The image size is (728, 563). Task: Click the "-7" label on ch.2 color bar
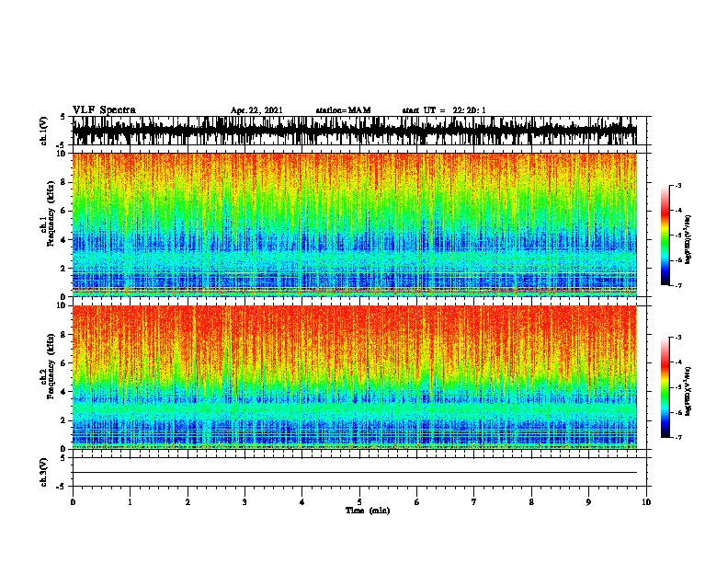pos(677,437)
